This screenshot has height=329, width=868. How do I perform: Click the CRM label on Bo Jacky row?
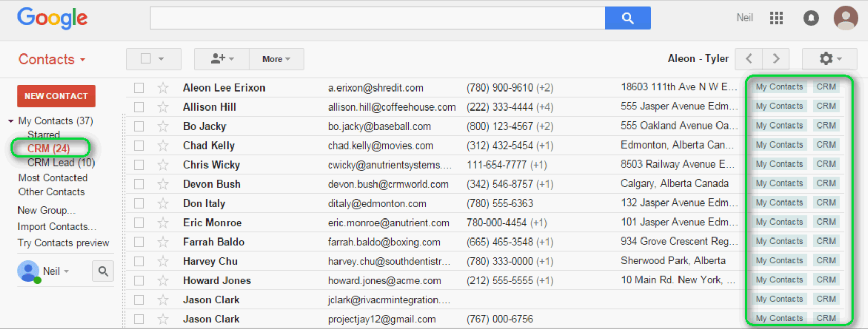tap(826, 125)
